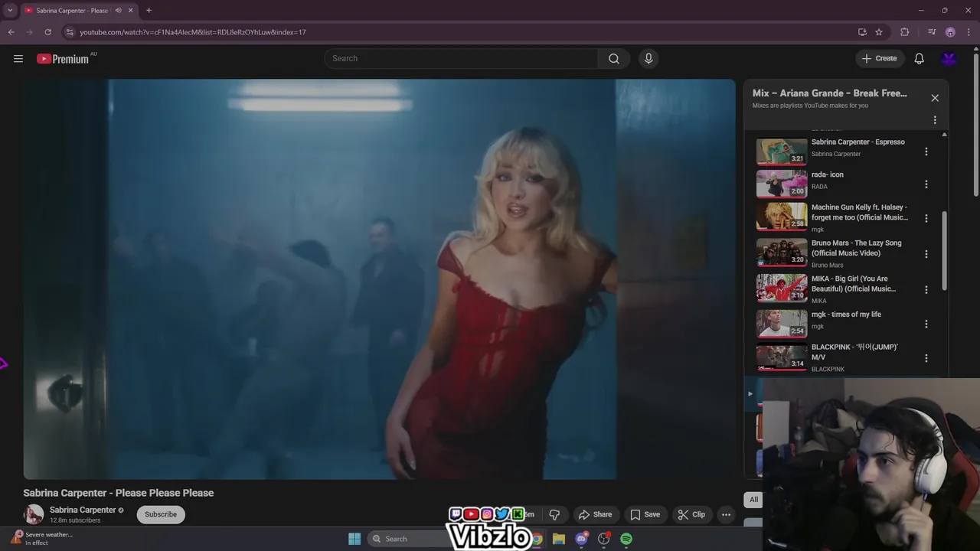Go back in browser history
Screen dimensions: 980x551
11,32
